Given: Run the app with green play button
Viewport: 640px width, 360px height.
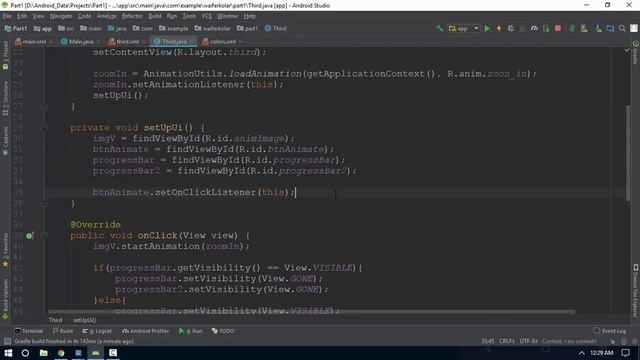Looking at the screenshot, I should [x=487, y=29].
